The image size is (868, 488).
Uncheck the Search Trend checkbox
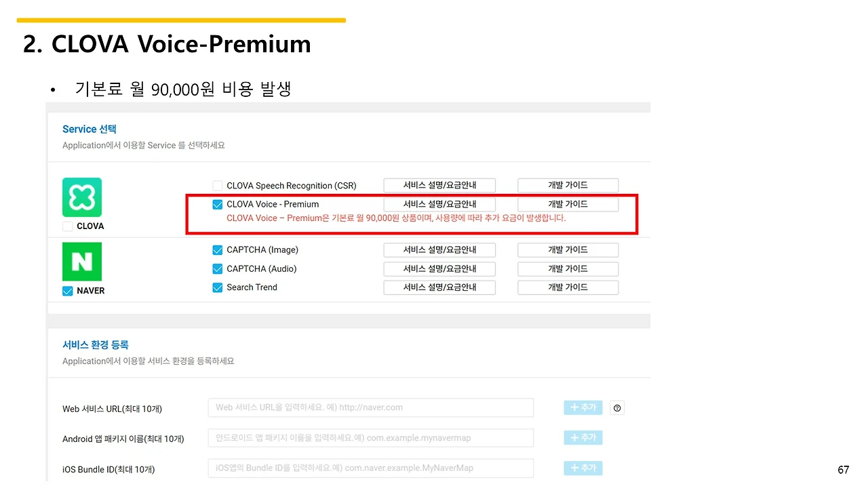(218, 287)
